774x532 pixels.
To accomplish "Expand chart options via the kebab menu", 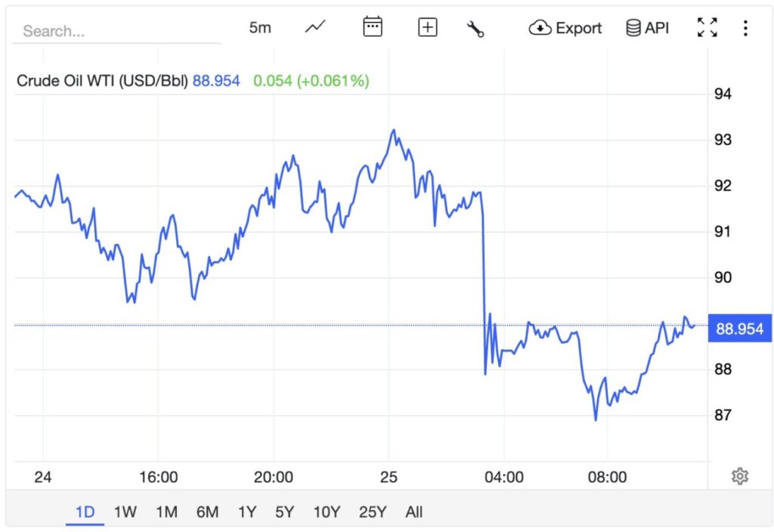I will (745, 27).
